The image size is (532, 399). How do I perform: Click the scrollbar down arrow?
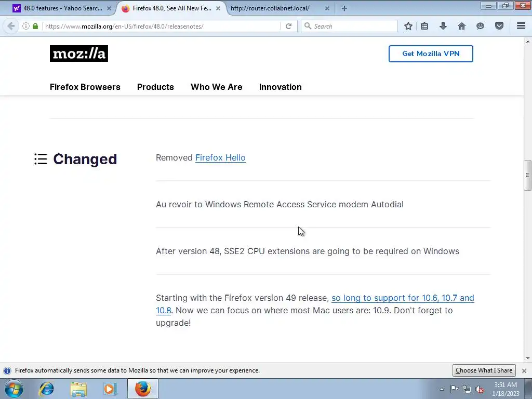[528, 358]
